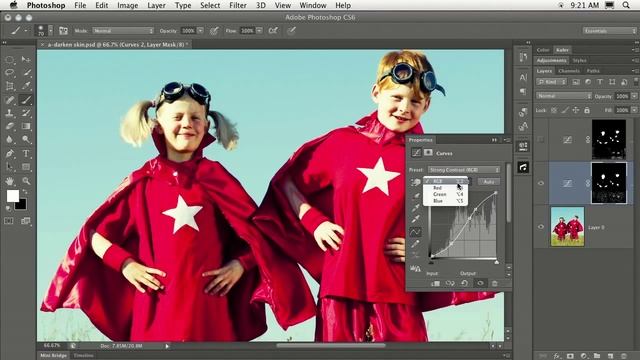Switch to the Paths tab
The image size is (640, 360).
pyautogui.click(x=593, y=71)
